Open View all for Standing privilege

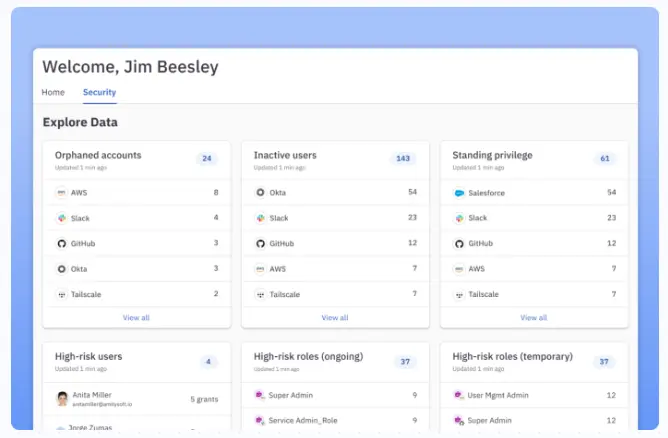pyautogui.click(x=534, y=317)
